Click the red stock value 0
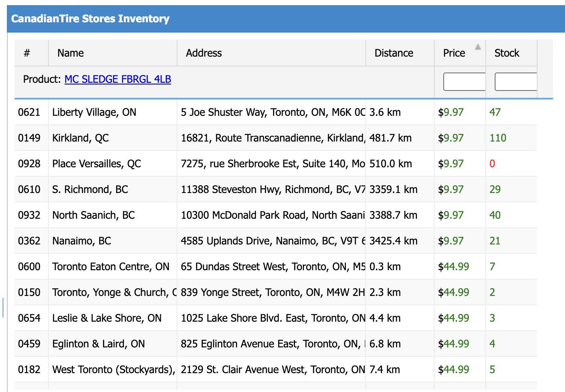Screen dimensions: 565x392 (492, 164)
